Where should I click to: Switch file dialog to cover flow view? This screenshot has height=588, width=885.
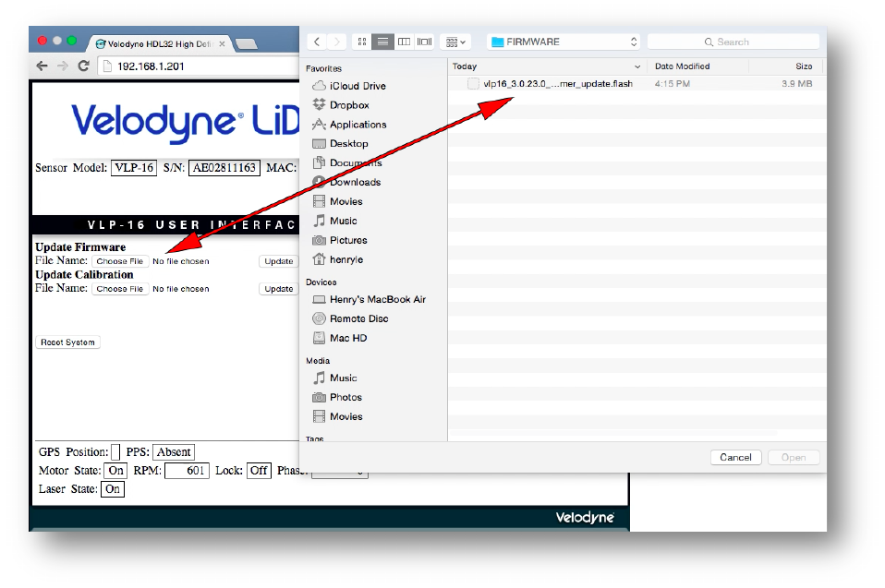424,42
